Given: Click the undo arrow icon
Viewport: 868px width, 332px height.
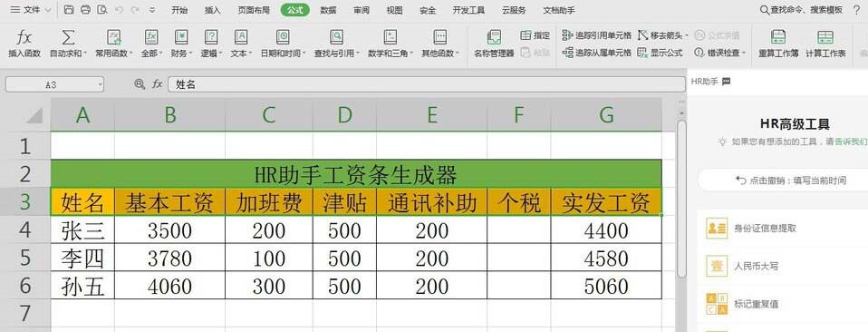Looking at the screenshot, I should (119, 10).
